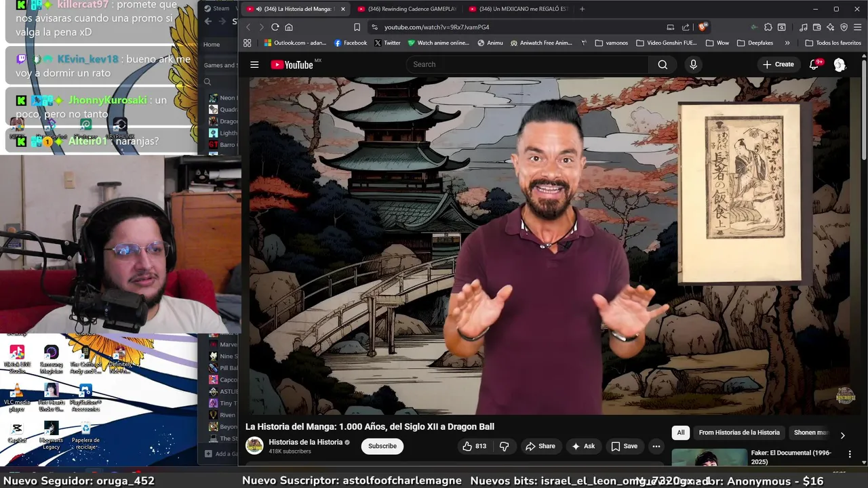Click the browser address bar URL
The image size is (868, 488).
point(437,27)
